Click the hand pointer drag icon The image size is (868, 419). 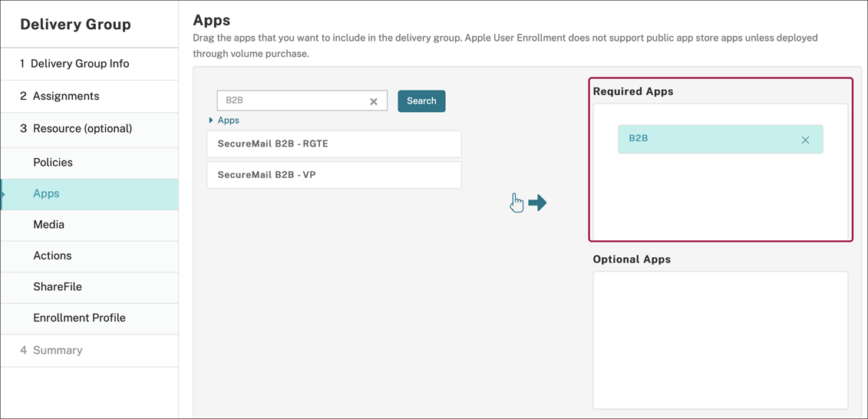[x=517, y=203]
